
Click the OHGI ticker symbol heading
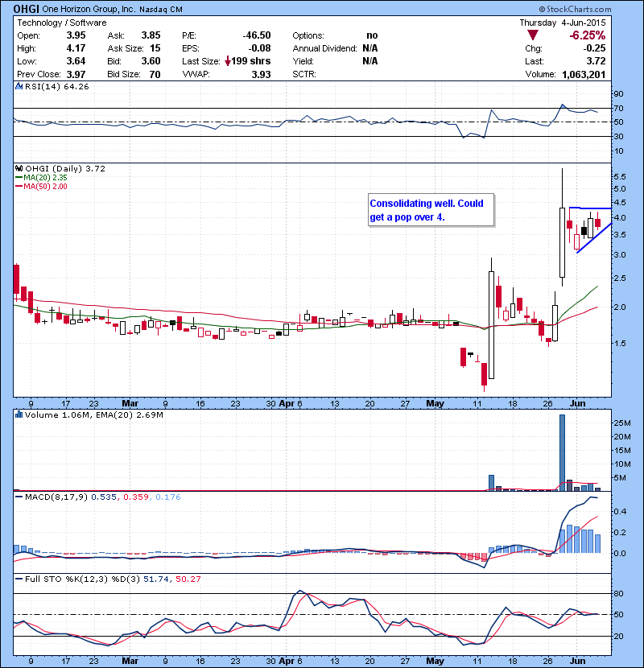click(27, 9)
